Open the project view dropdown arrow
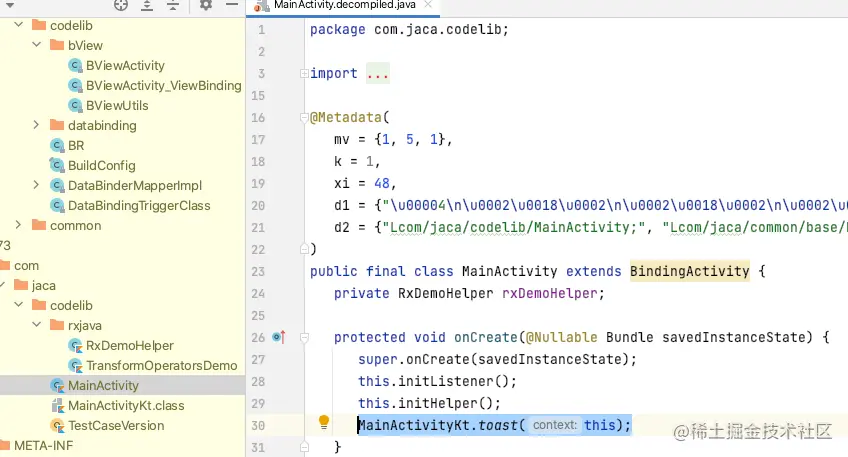Viewport: 848px width, 457px height. tap(10, 5)
